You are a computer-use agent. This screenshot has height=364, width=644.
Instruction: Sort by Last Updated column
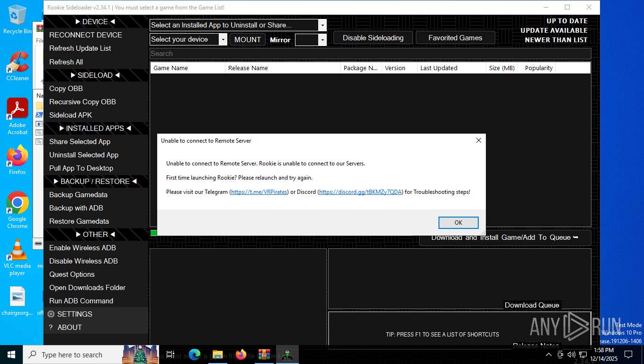[x=452, y=68]
